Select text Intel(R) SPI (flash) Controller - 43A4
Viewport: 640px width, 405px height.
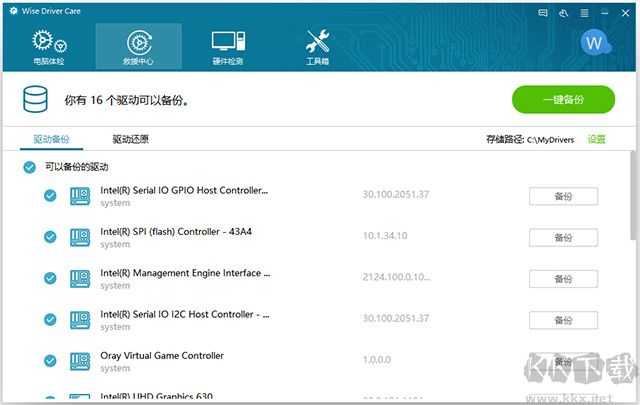pyautogui.click(x=176, y=231)
